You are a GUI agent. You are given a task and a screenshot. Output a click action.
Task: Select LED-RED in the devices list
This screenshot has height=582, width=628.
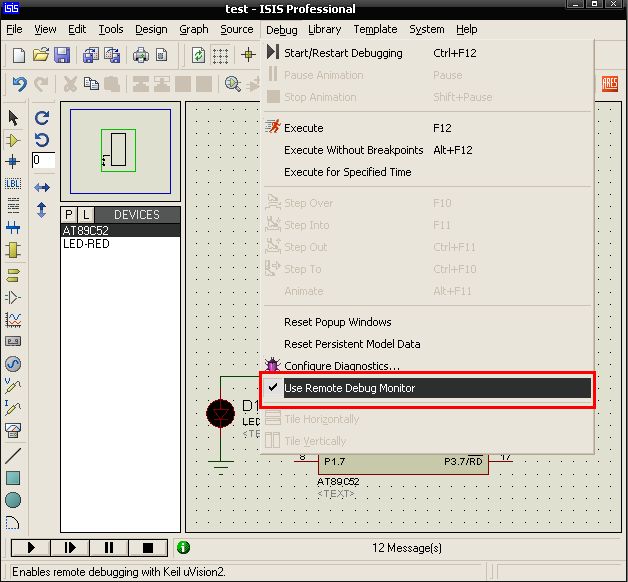120,244
